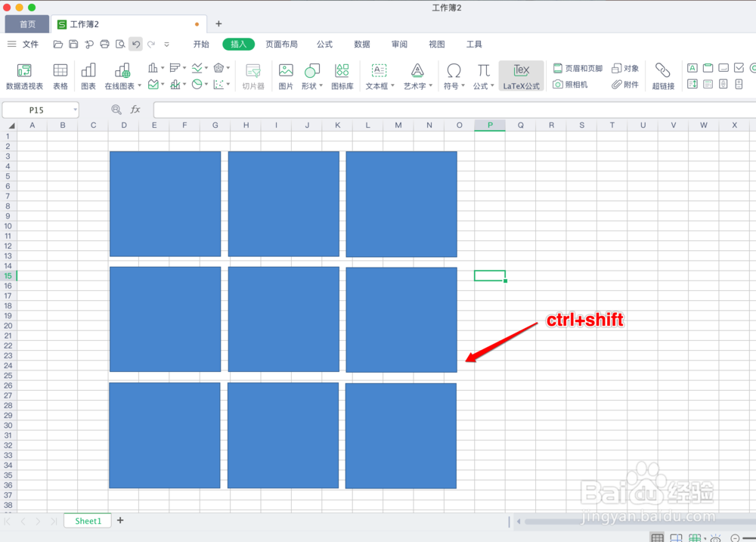Select the top-left blue rectangle shape
This screenshot has height=542, width=756.
[165, 204]
